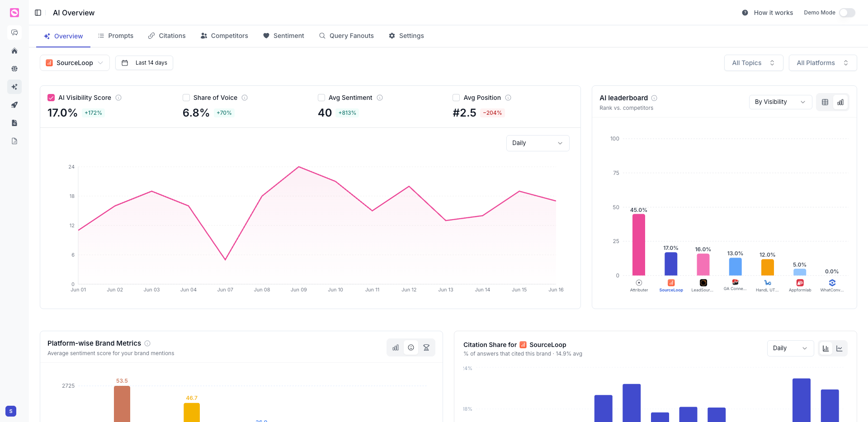This screenshot has height=422, width=868.
Task: Switch Citation Share to bar chart view
Action: 826,348
